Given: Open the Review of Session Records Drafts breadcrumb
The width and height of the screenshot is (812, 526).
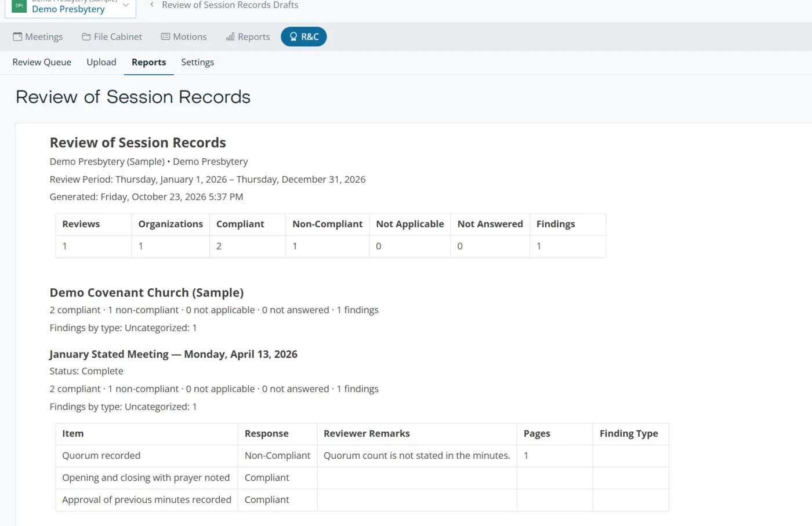Looking at the screenshot, I should (230, 5).
